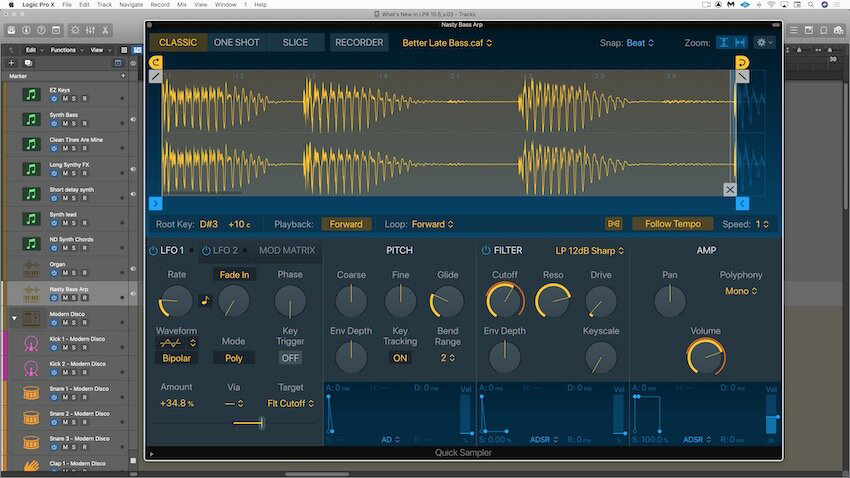Screen dimensions: 850x478
Task: Open the Loop Browser button
Action: coord(823,30)
